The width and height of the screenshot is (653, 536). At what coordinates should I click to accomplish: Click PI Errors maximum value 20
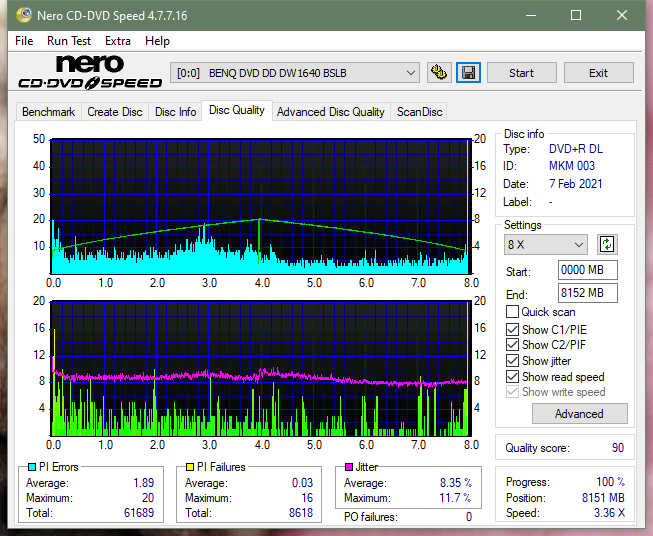tap(148, 498)
